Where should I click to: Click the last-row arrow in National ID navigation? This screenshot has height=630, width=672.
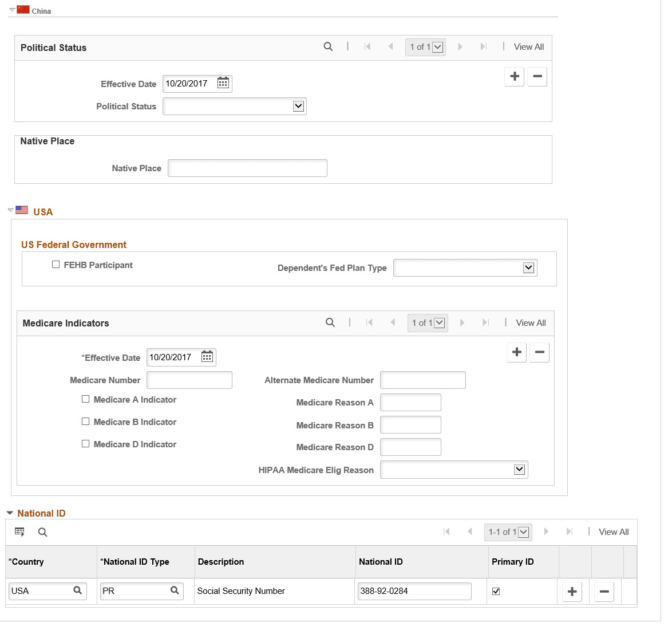click(x=570, y=531)
